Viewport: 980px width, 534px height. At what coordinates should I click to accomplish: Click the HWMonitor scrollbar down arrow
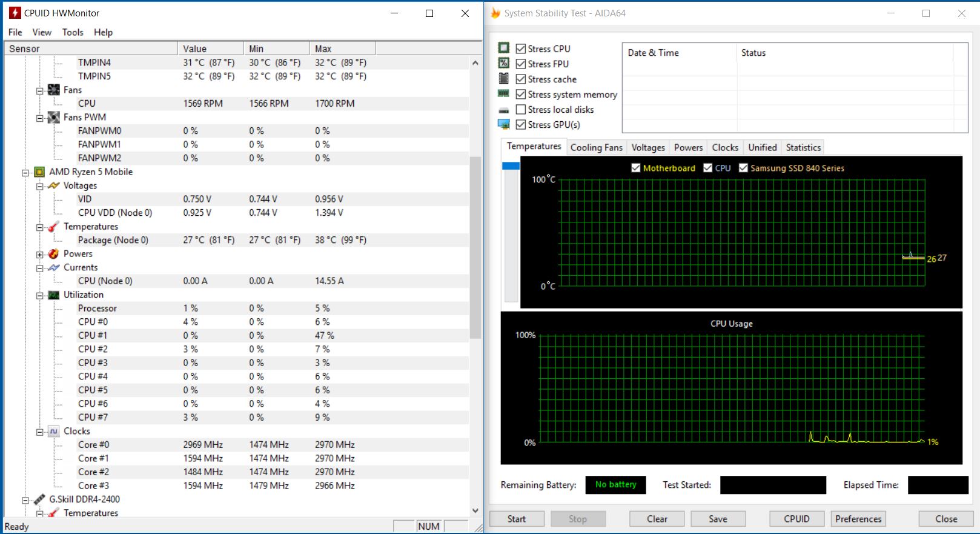[x=475, y=511]
